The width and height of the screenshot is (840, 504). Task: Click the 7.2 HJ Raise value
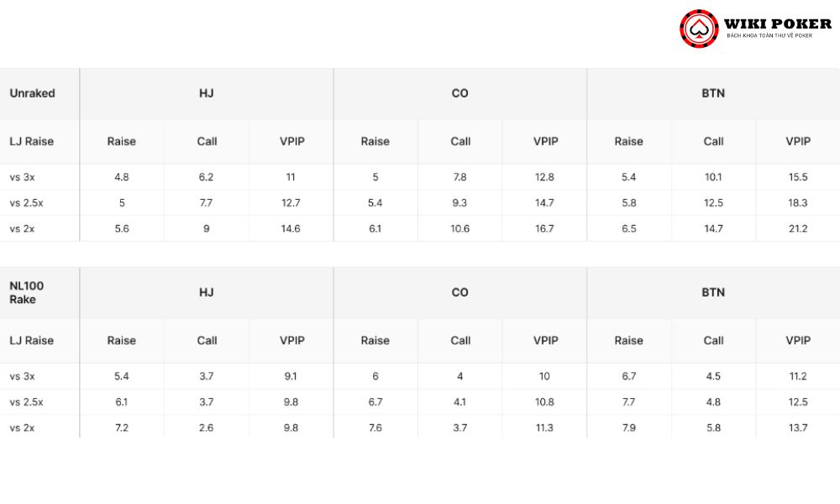(x=122, y=428)
